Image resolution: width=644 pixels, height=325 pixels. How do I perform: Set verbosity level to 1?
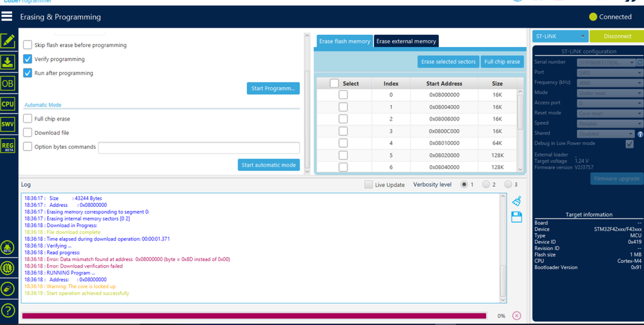pos(464,184)
